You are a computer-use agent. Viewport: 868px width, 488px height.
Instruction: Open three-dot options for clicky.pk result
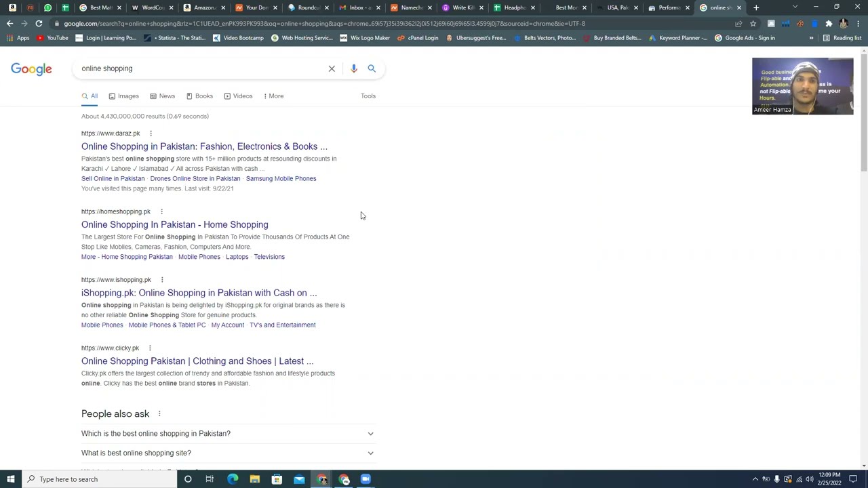click(x=150, y=348)
